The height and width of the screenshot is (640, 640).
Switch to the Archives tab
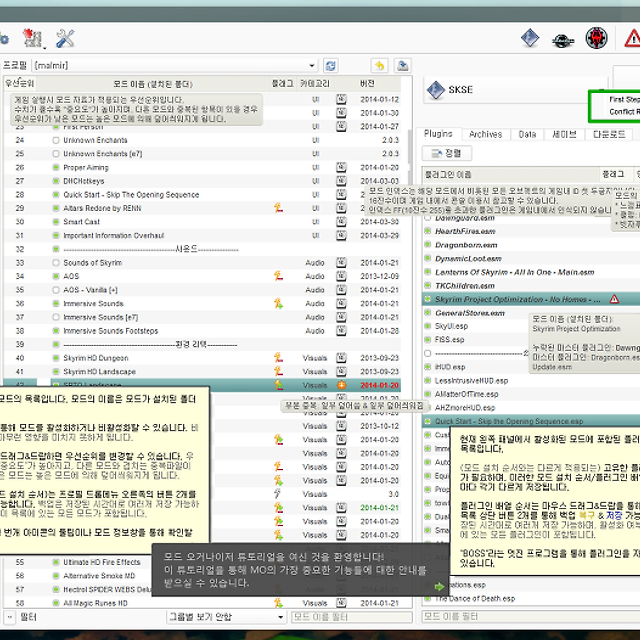tap(485, 134)
